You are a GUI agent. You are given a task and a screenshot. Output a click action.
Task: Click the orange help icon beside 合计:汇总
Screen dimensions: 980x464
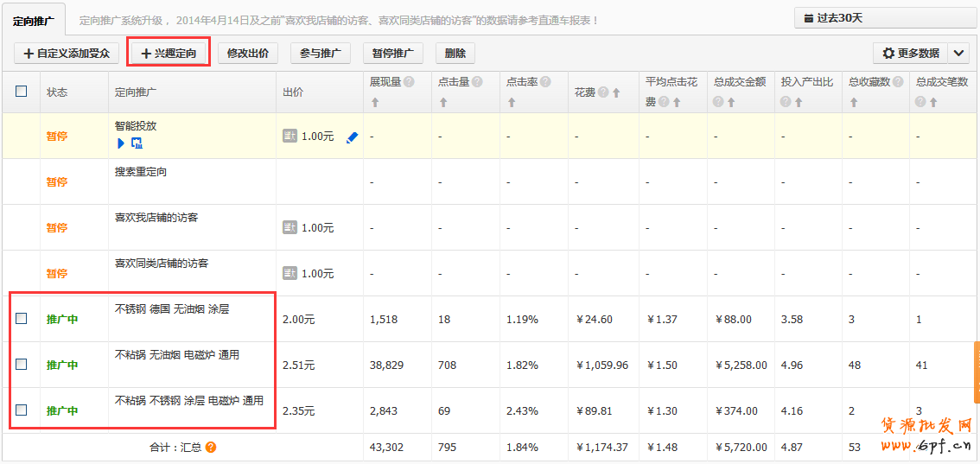point(211,448)
